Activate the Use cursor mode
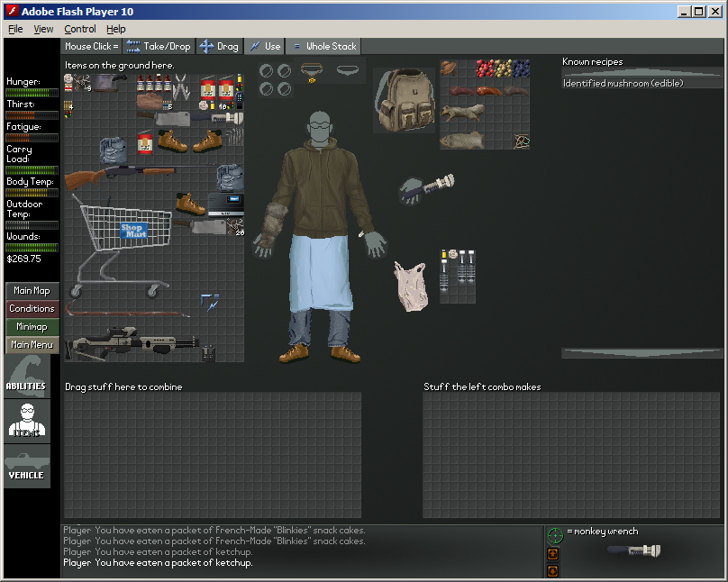728x582 pixels. 265,46
